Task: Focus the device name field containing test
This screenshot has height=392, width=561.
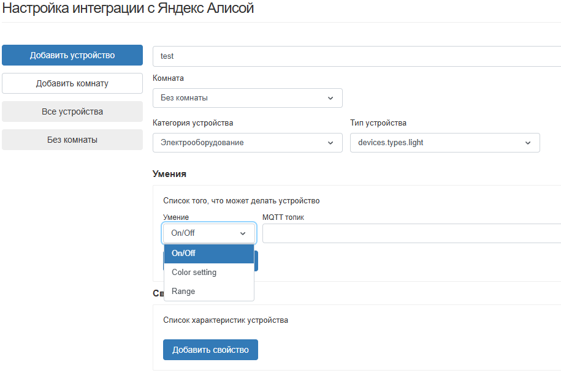Action: coord(356,56)
